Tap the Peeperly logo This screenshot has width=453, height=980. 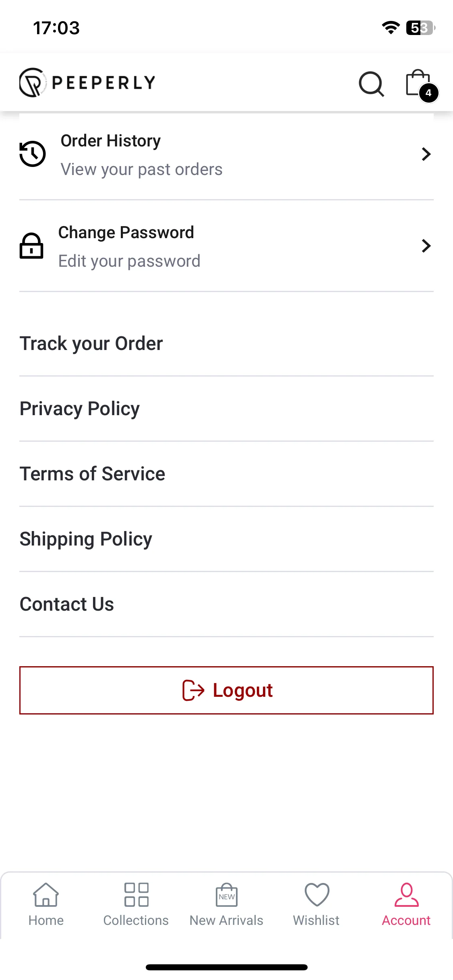tap(87, 82)
